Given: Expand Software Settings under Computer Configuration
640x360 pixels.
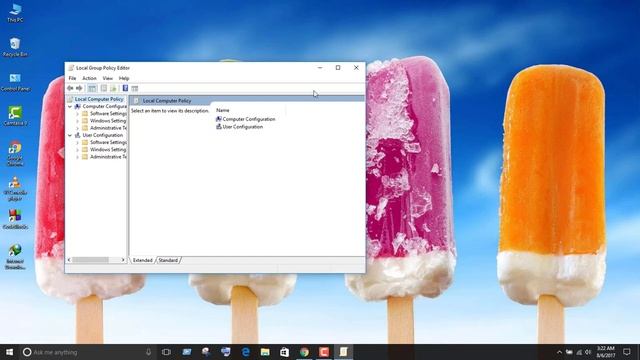Looking at the screenshot, I should [77, 114].
